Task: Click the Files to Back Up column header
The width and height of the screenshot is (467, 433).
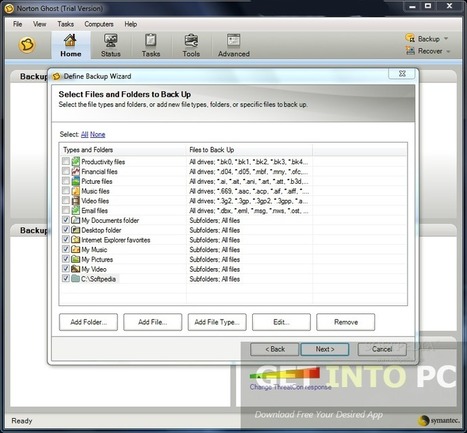Action: pos(249,150)
